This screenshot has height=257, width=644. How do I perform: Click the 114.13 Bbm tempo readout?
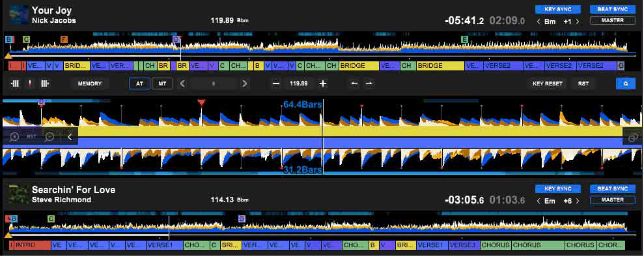(x=230, y=200)
